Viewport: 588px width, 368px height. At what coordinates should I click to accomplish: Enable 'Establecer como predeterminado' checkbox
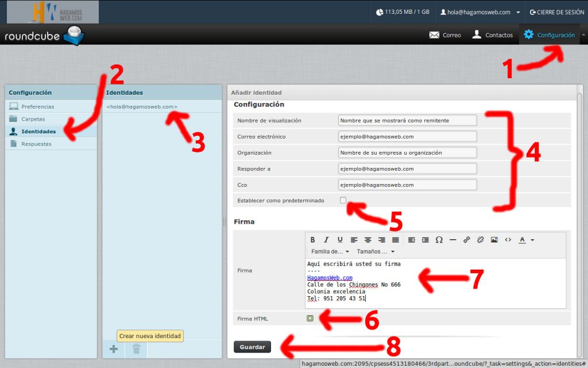[x=343, y=200]
